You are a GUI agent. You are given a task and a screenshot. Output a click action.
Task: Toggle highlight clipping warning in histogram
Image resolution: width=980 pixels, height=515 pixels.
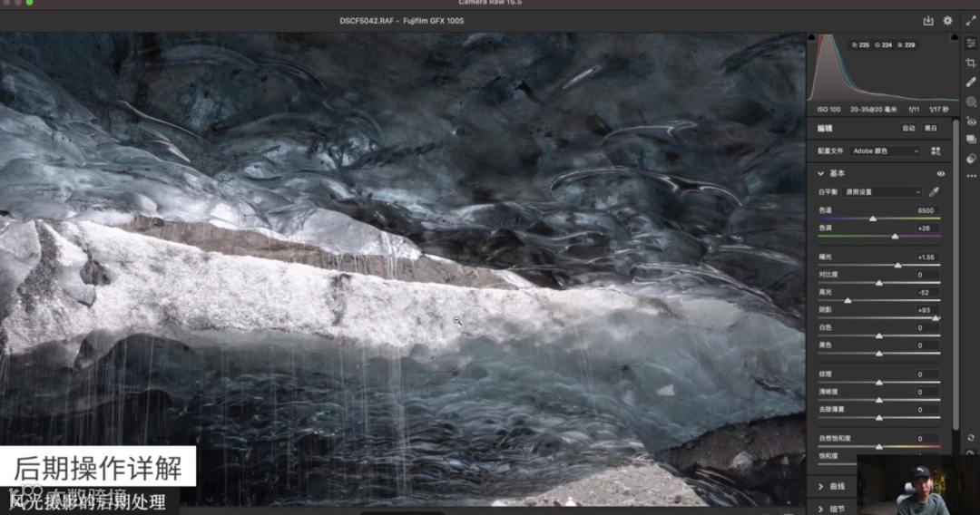coord(955,37)
